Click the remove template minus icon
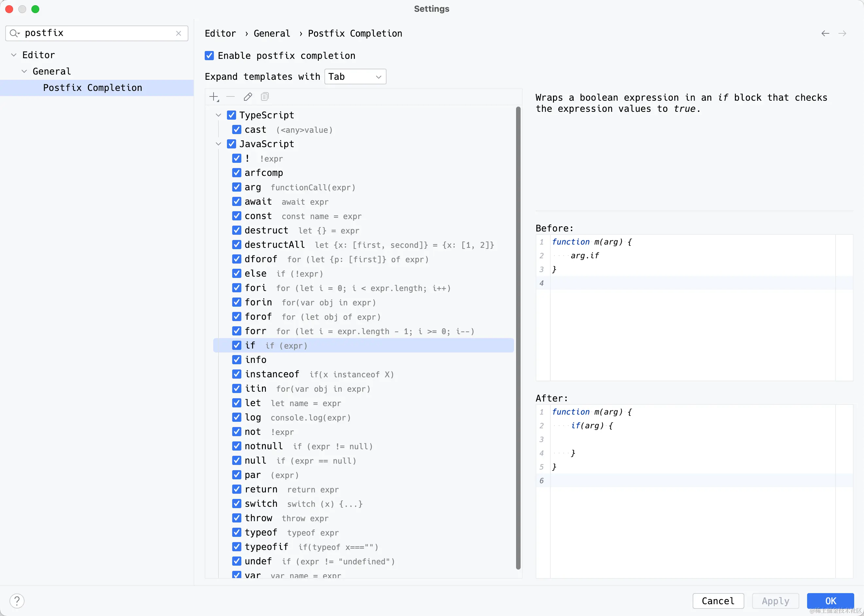864x616 pixels. [231, 97]
